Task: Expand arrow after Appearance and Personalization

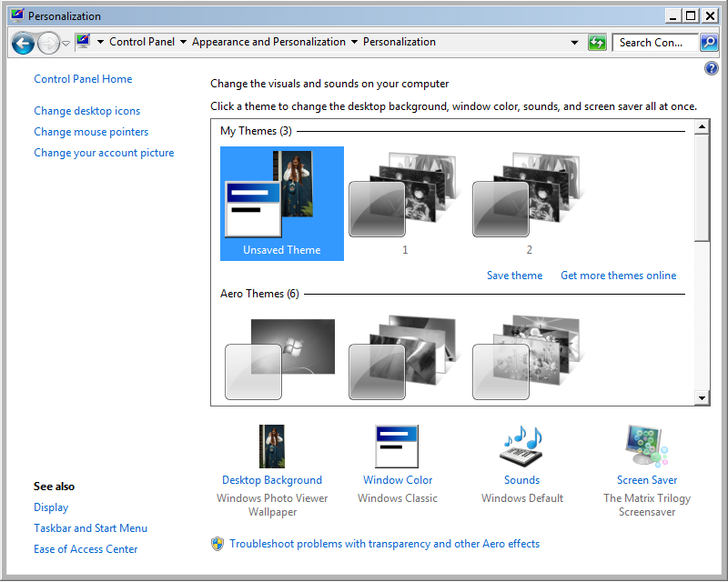Action: coord(354,42)
